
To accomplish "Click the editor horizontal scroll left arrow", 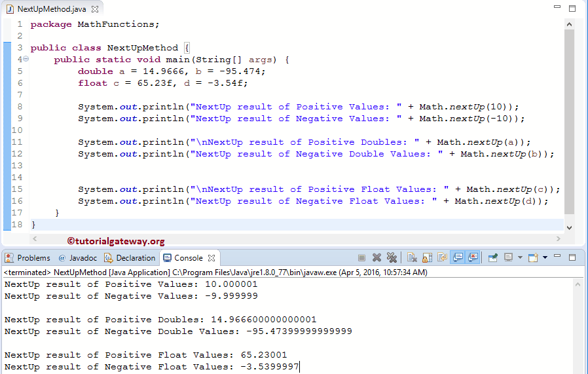I will click(35, 238).
